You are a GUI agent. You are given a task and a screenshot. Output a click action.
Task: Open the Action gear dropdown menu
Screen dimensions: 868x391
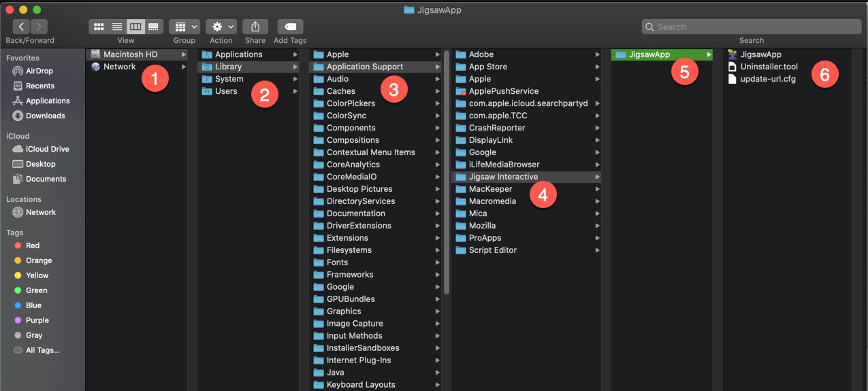[221, 27]
